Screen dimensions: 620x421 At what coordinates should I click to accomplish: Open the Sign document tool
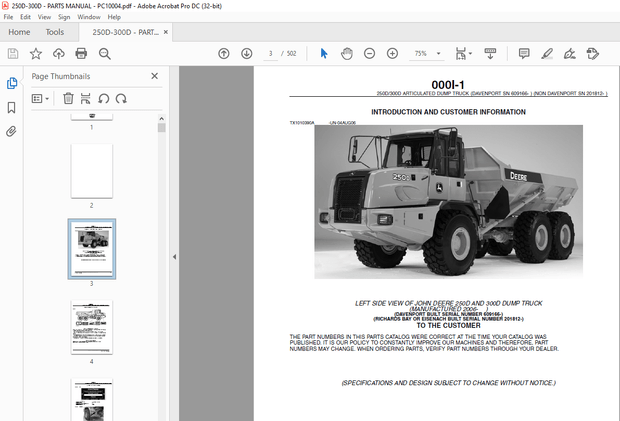(569, 53)
